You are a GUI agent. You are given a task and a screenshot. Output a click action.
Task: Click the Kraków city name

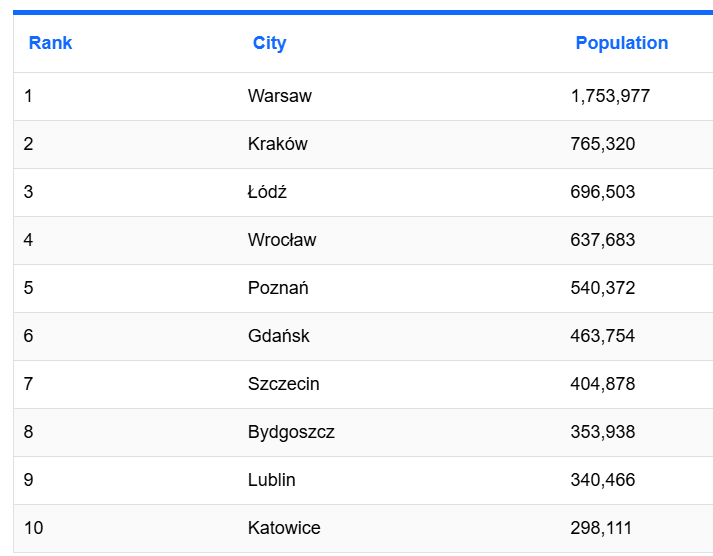[x=278, y=144]
